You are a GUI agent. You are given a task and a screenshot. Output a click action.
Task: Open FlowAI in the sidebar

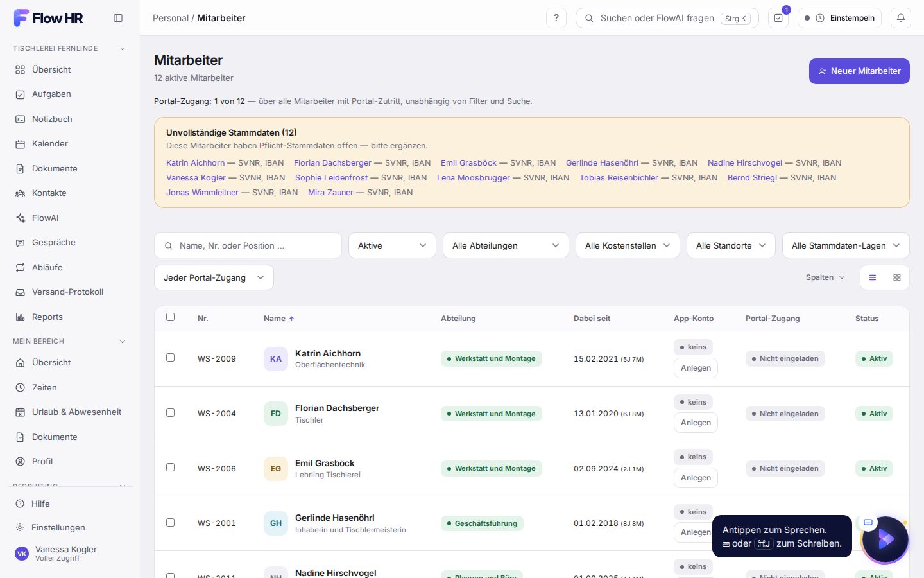pyautogui.click(x=69, y=218)
